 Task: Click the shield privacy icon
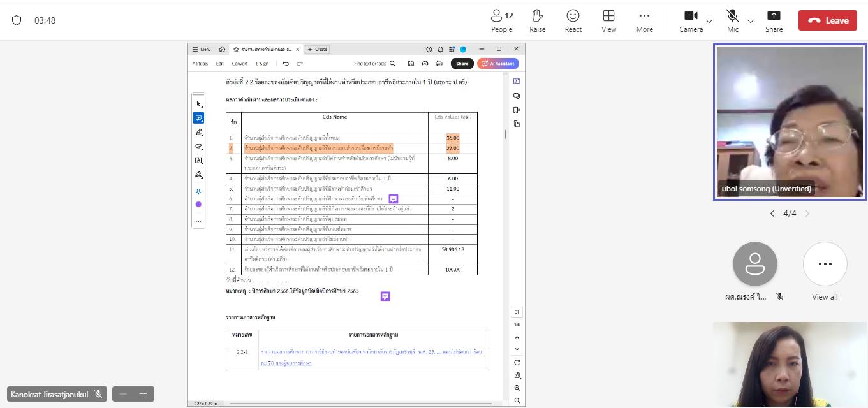(17, 20)
